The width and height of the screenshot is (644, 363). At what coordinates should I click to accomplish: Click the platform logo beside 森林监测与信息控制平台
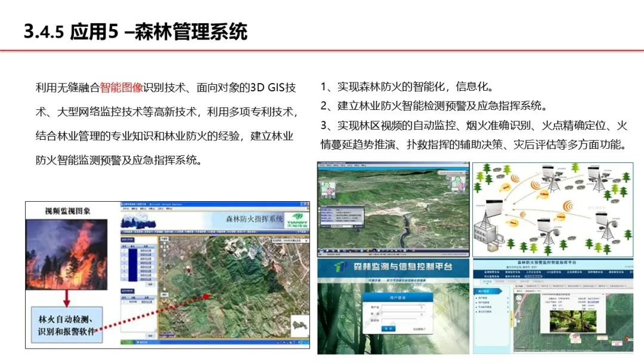pos(340,267)
